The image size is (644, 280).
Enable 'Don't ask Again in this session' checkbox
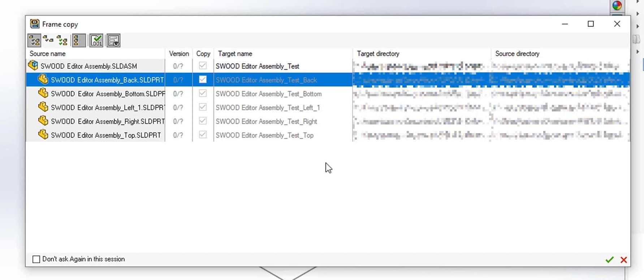(x=36, y=259)
